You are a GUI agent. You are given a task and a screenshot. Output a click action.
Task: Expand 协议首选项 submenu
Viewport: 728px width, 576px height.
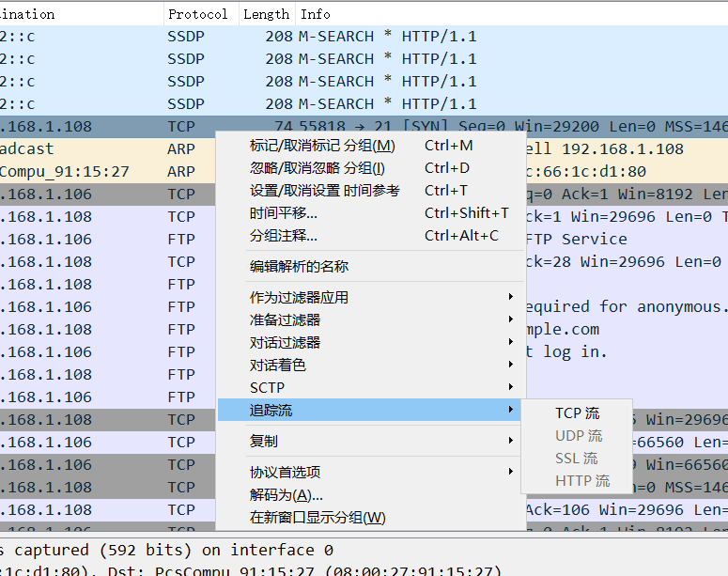pos(370,472)
